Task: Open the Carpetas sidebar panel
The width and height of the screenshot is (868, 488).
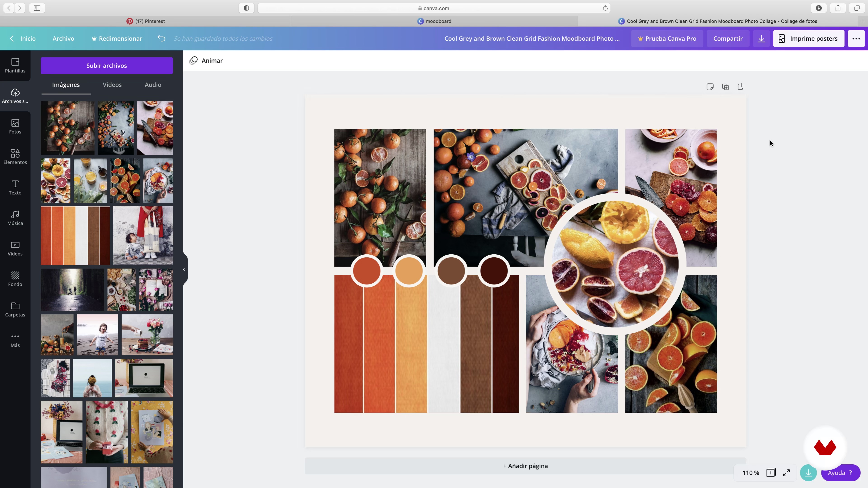Action: (15, 310)
